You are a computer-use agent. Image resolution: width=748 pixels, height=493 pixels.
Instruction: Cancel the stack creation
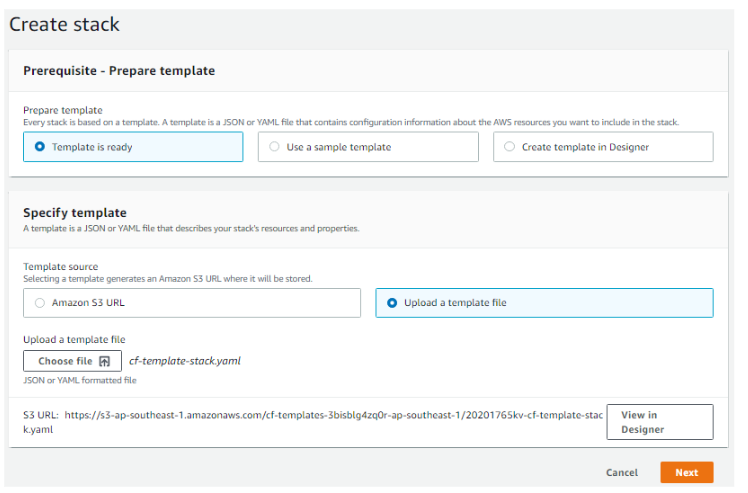click(x=621, y=472)
